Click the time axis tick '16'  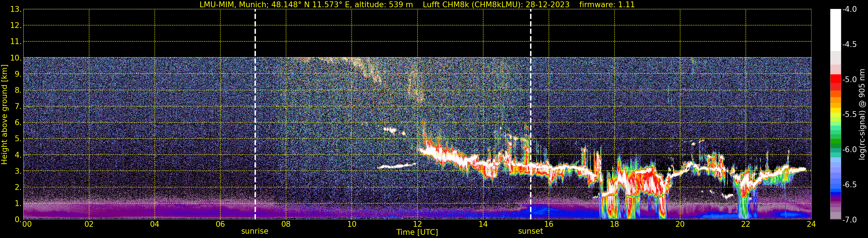[549, 224]
